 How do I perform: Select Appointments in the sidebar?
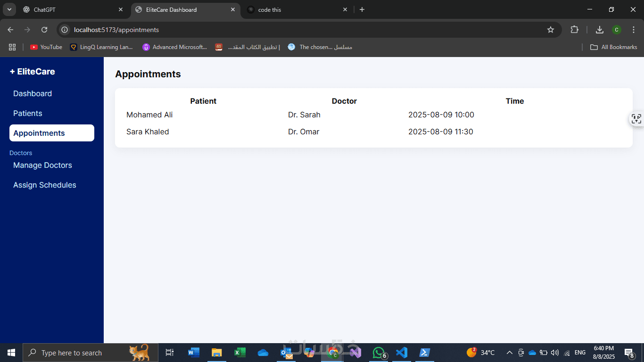tap(52, 133)
